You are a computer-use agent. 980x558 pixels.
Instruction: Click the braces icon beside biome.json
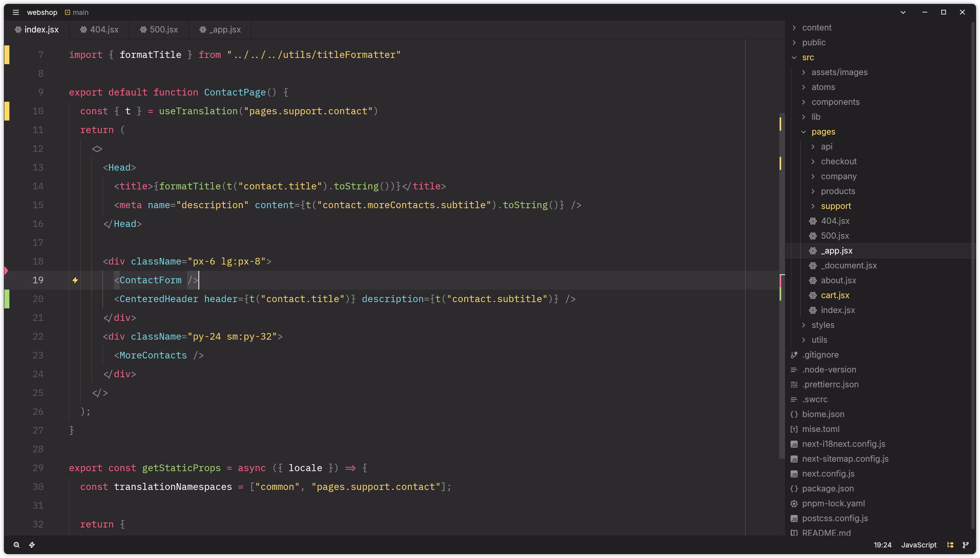(x=794, y=414)
